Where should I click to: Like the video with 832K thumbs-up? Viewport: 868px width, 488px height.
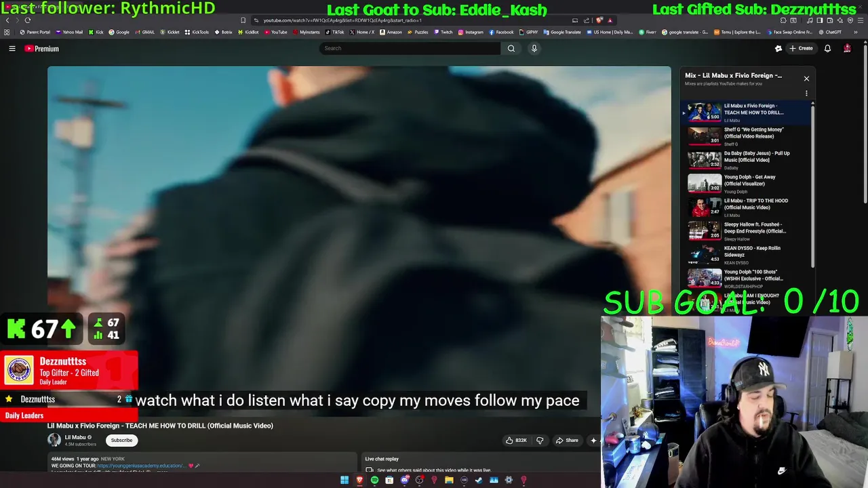[516, 441]
